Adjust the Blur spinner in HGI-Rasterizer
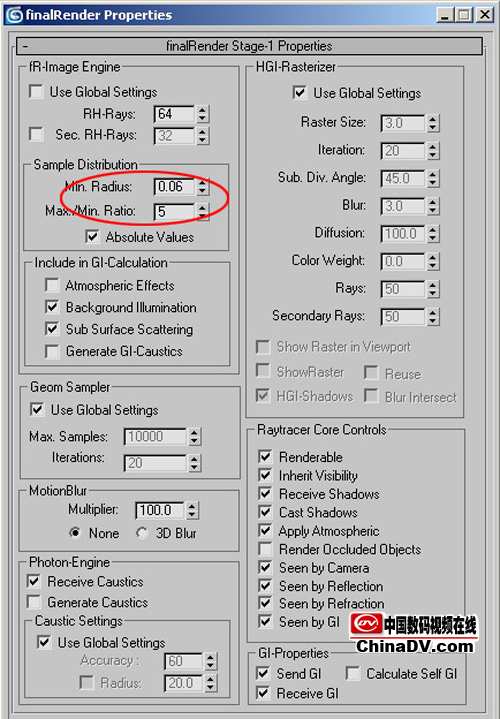The height and width of the screenshot is (719, 500). (433, 206)
